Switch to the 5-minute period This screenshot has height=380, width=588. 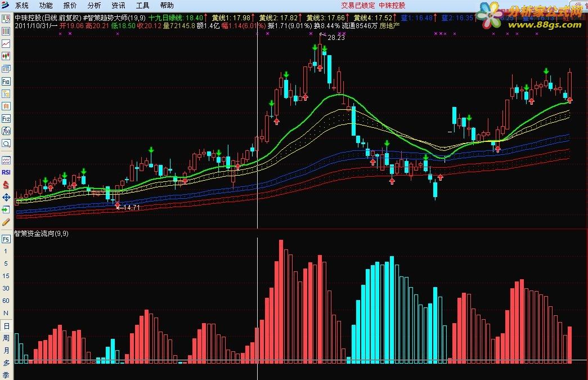tap(6, 263)
